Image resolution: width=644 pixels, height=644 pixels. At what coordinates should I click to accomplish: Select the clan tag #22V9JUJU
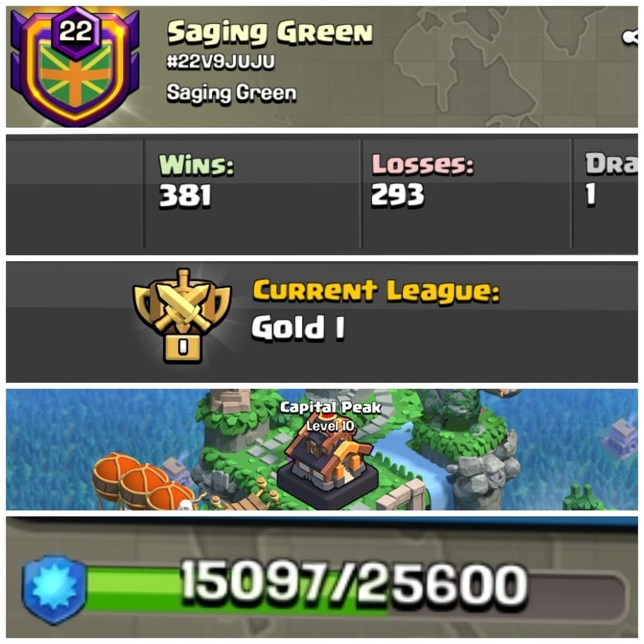[x=221, y=62]
